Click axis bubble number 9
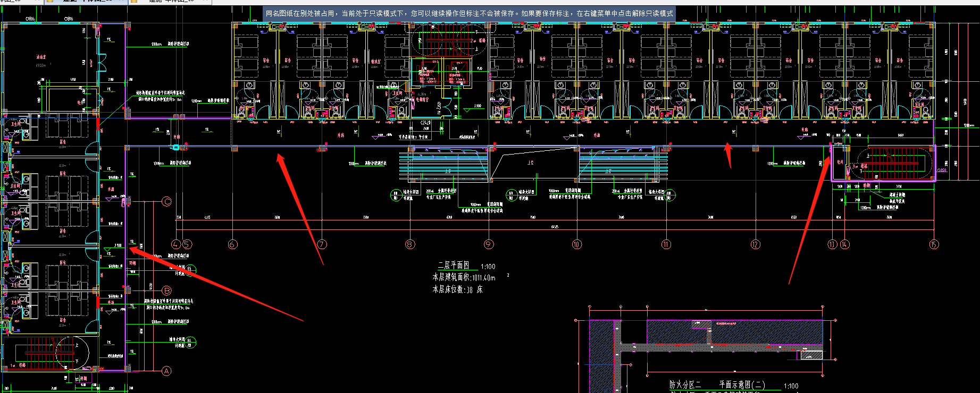 pos(489,244)
